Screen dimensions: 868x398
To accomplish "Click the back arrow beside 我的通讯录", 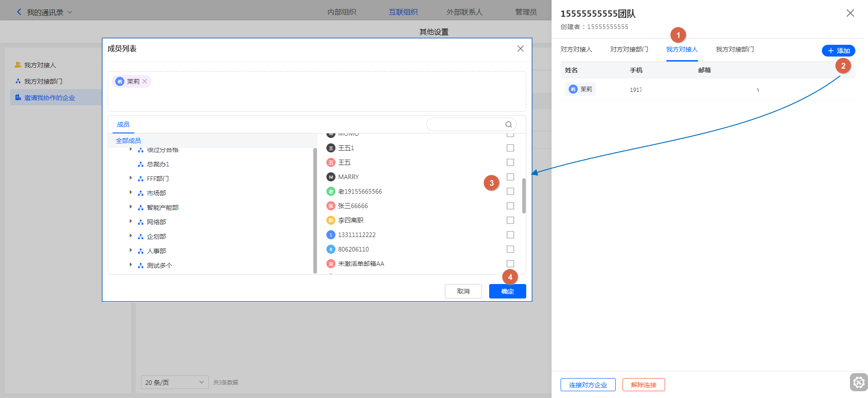I will (19, 12).
